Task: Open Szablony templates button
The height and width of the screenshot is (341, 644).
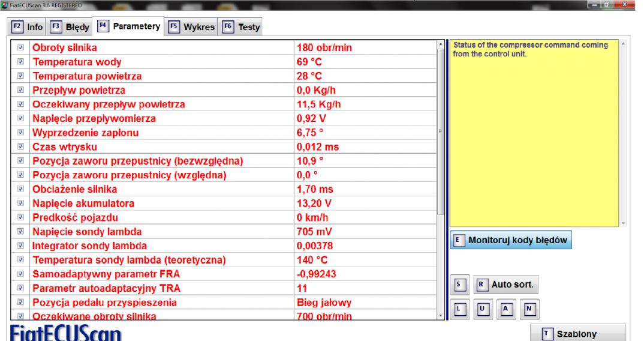Action: (x=577, y=334)
